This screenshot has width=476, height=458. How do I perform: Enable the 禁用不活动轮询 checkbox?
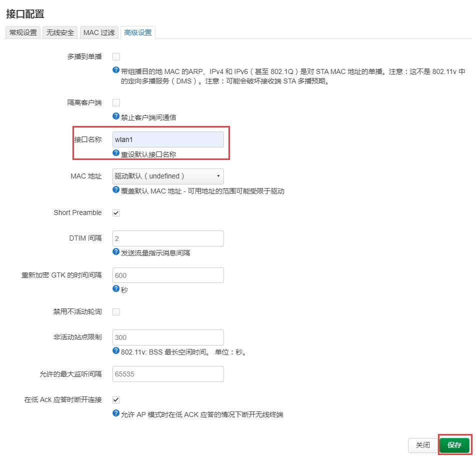(x=116, y=312)
